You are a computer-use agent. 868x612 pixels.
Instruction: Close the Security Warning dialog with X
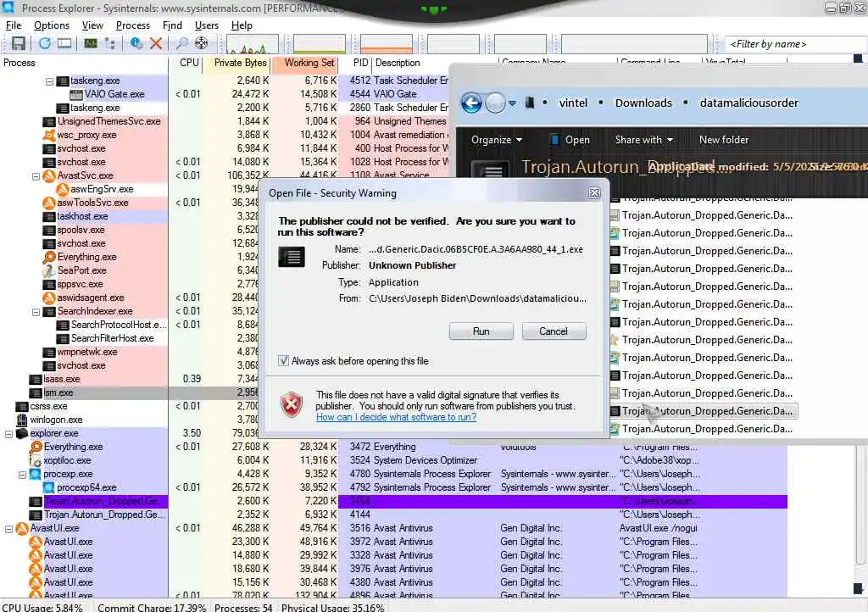click(x=594, y=192)
